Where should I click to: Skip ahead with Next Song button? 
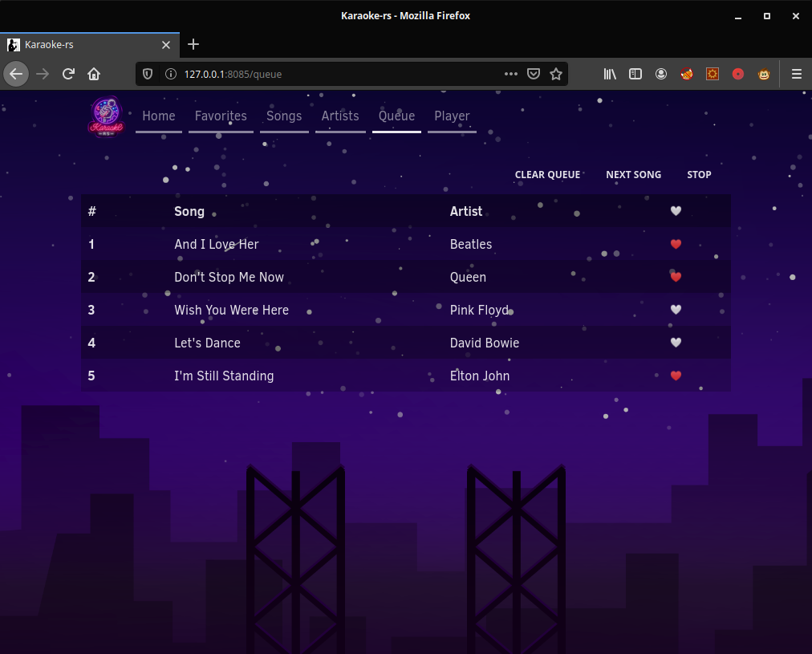pyautogui.click(x=633, y=175)
